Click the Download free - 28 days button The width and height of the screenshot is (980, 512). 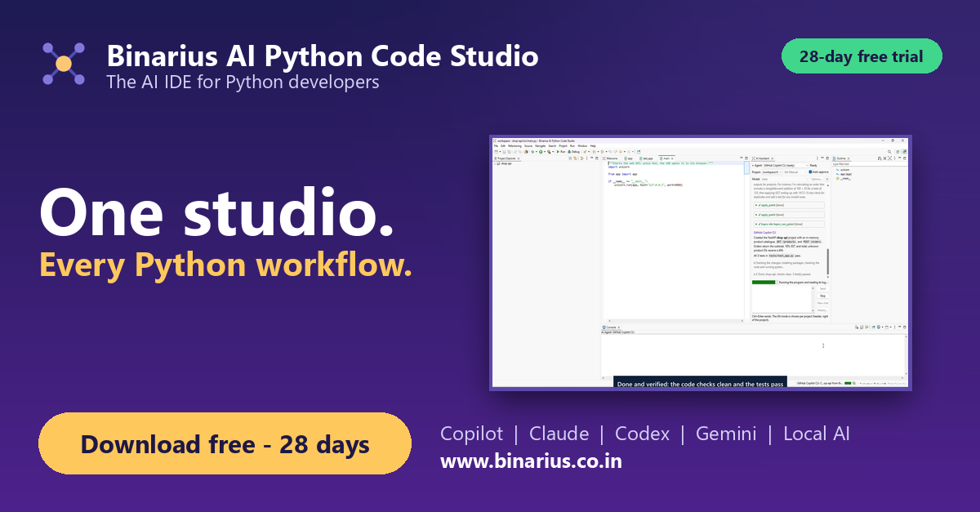click(x=225, y=443)
